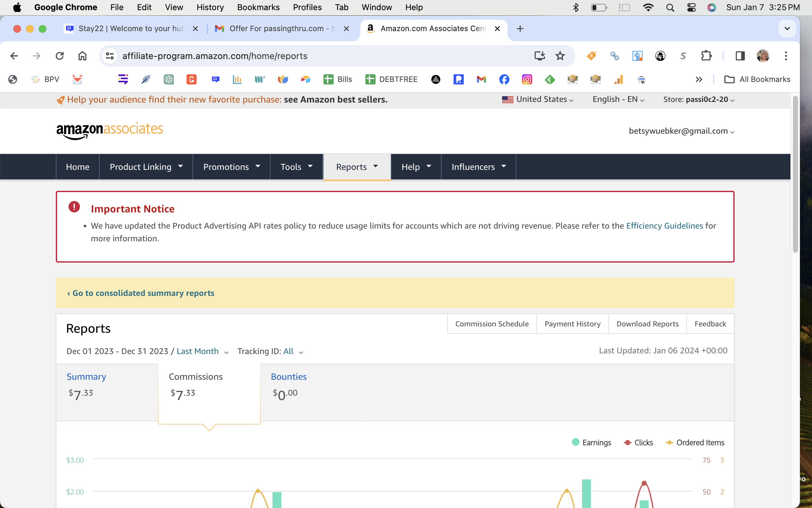Screen dimensions: 812x508
Task: Expand the Influencers menu
Action: pos(478,167)
